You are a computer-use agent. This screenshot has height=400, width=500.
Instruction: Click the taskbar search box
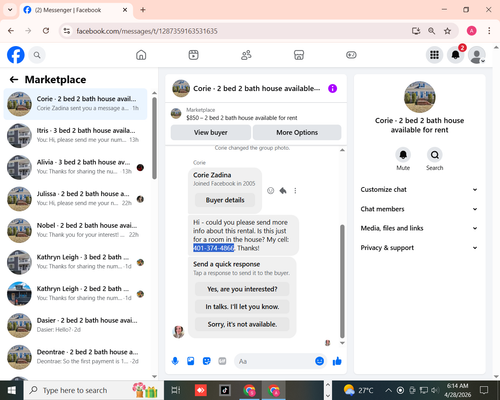(x=93, y=390)
